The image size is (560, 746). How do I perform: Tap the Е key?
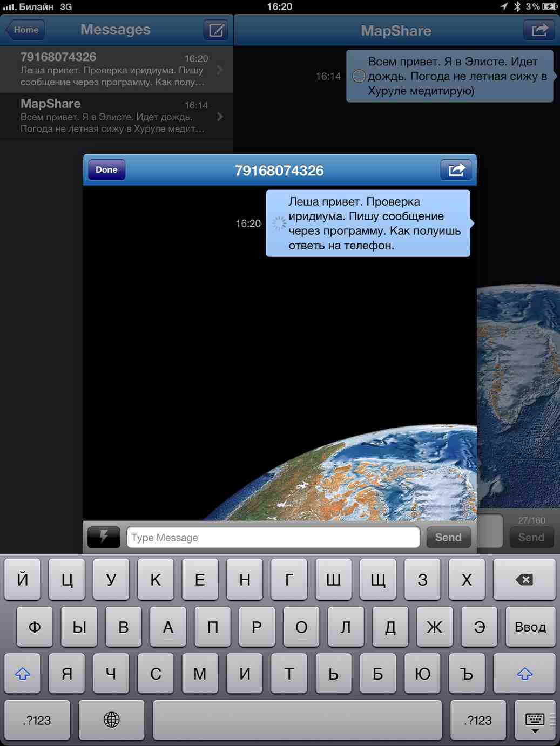200,580
